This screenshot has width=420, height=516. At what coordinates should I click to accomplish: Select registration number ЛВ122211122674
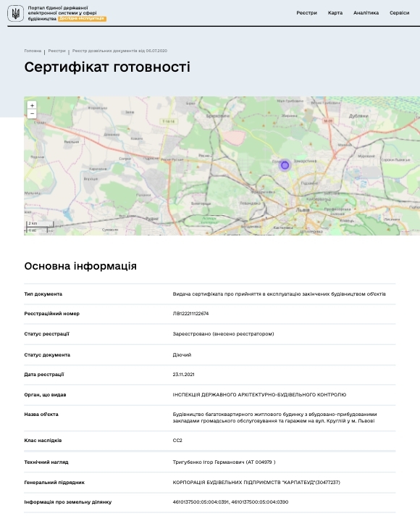190,314
